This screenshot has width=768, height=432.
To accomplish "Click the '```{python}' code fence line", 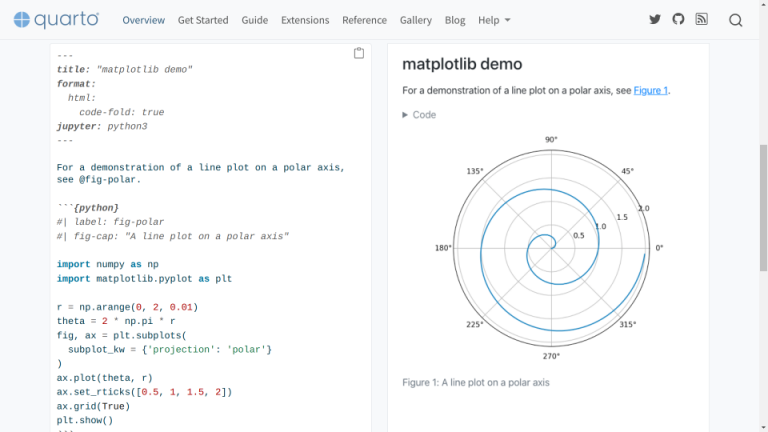I will pos(88,208).
